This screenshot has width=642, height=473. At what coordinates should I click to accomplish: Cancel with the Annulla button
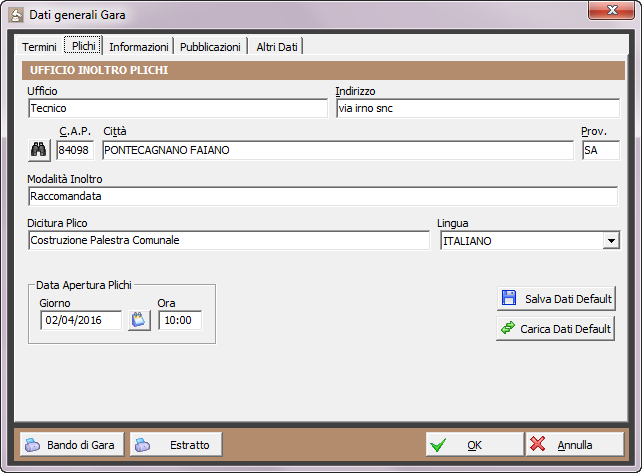coord(574,445)
